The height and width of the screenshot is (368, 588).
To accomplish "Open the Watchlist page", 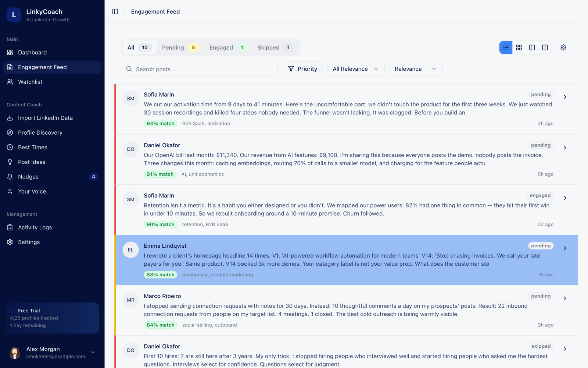I will [x=52, y=82].
